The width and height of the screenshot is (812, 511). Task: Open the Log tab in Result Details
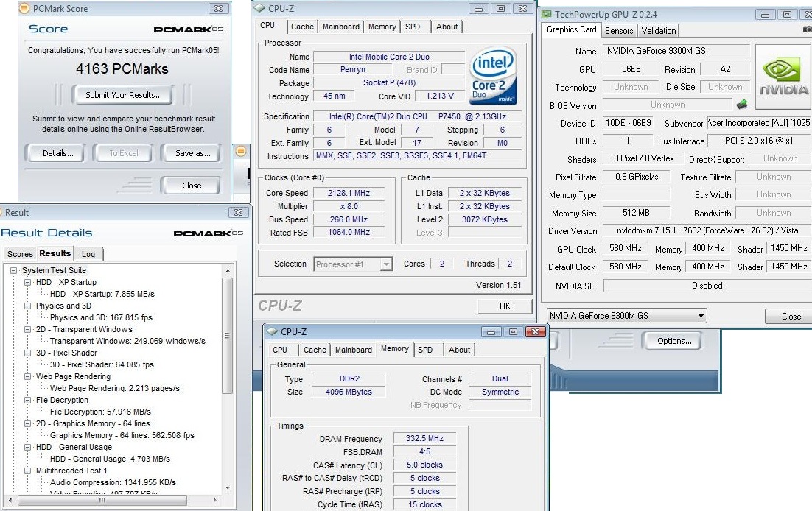[88, 254]
